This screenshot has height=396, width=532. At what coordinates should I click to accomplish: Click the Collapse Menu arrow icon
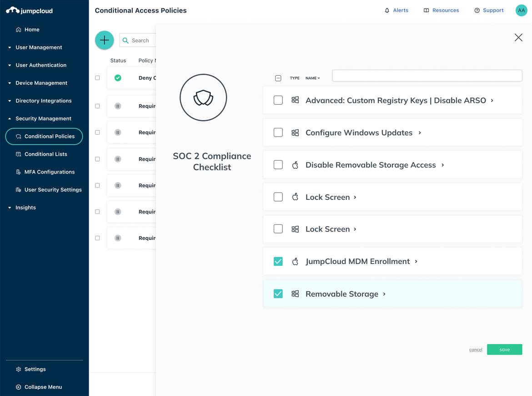coord(19,387)
